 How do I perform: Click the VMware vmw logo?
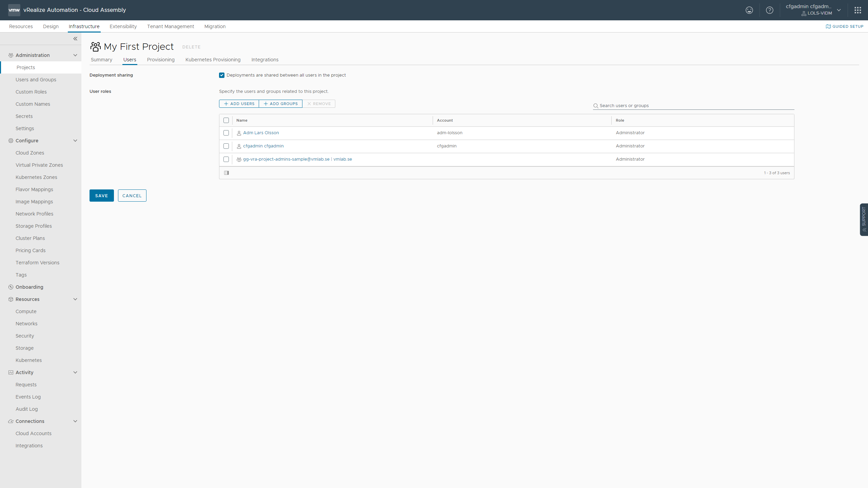14,10
